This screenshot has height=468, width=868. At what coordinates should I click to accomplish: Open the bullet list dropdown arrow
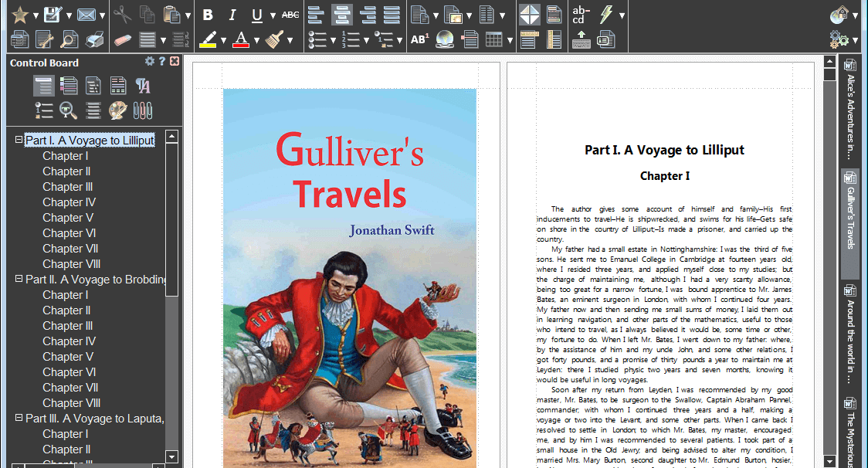point(333,40)
